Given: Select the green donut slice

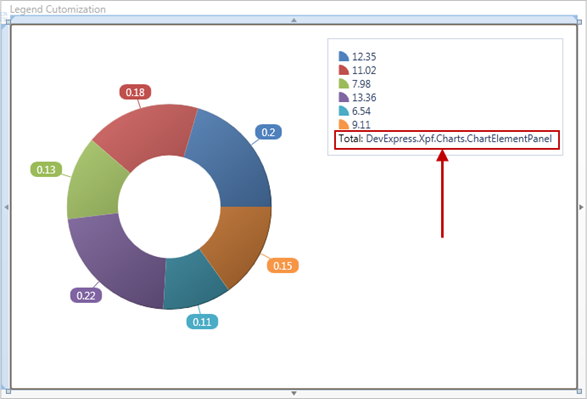Looking at the screenshot, I should coord(95,182).
